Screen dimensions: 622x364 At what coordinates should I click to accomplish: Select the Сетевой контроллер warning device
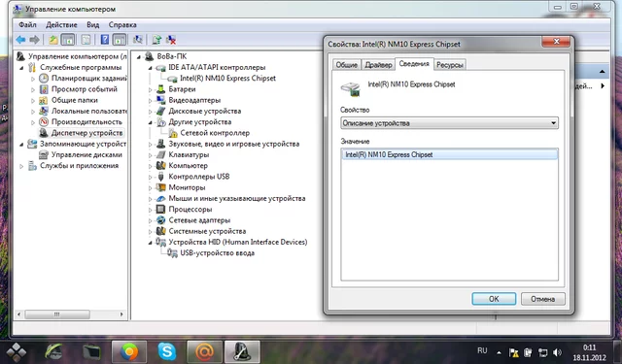(x=215, y=133)
